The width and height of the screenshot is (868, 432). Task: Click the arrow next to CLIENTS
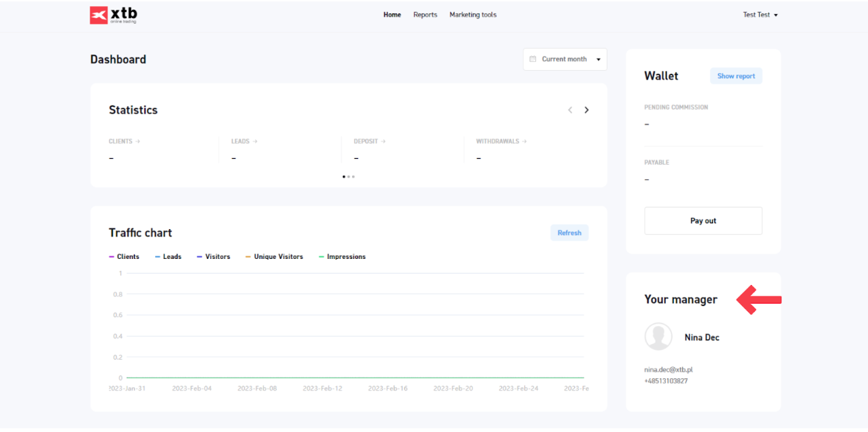[137, 141]
